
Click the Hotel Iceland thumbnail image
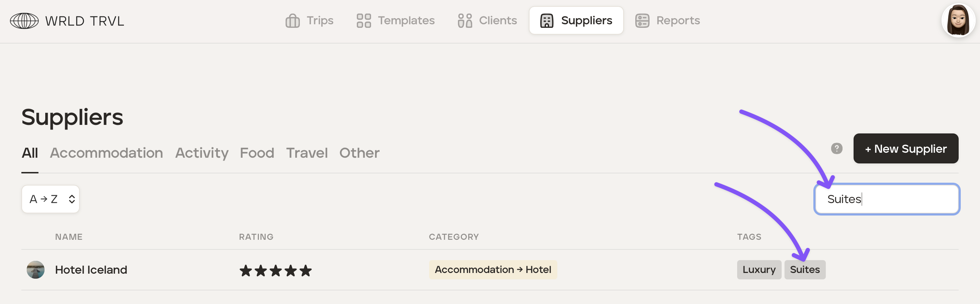(x=35, y=270)
